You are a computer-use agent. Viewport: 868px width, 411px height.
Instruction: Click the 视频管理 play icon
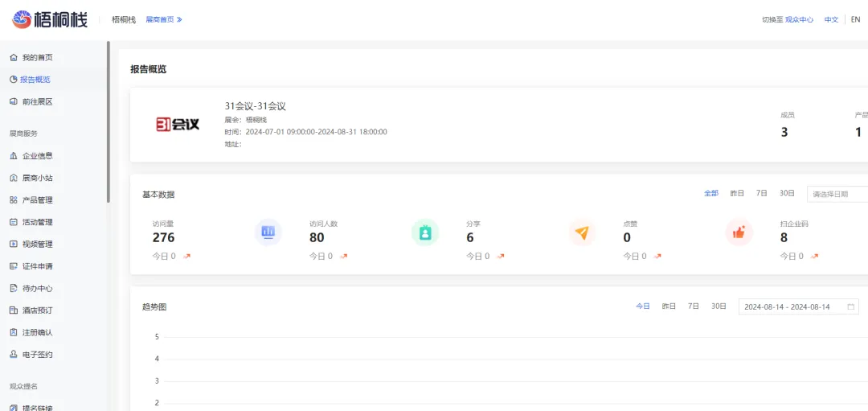13,245
